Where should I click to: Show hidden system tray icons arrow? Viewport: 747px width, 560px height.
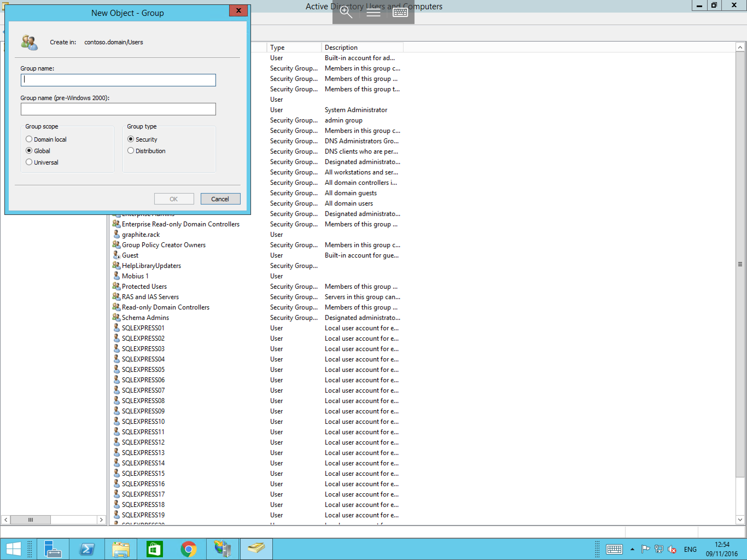click(x=632, y=549)
